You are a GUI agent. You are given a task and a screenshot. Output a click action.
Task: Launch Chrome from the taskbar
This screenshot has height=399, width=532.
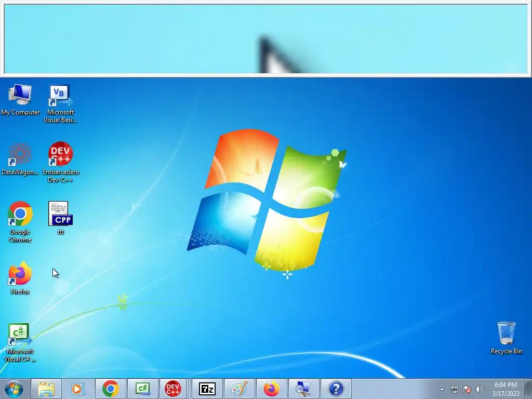110,389
